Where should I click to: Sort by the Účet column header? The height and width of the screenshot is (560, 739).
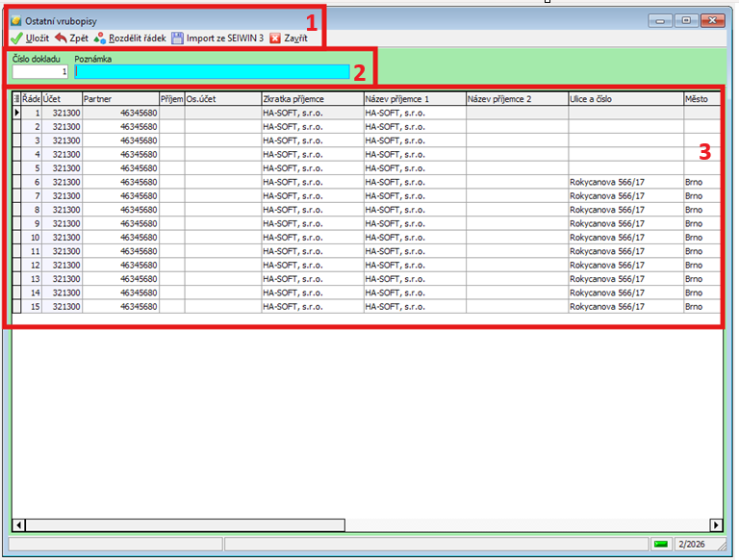click(62, 99)
